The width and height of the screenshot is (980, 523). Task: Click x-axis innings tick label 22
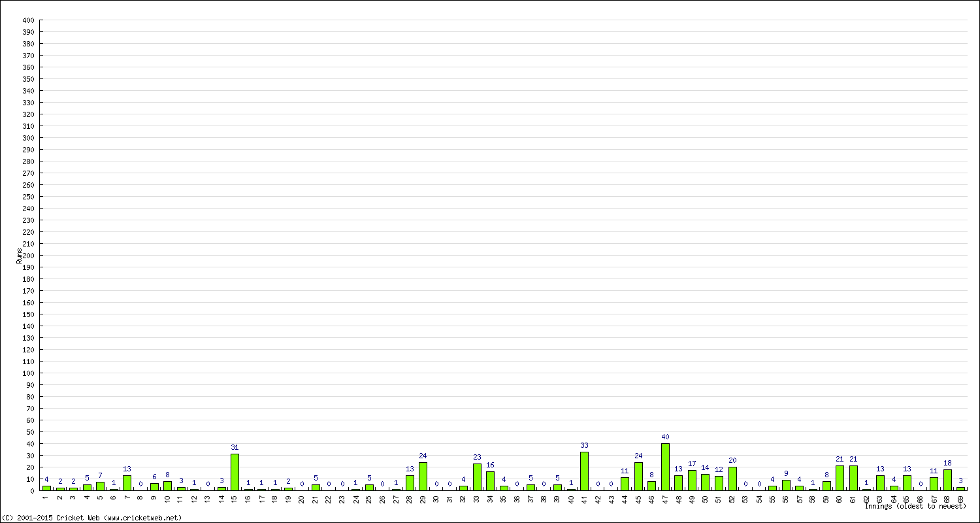pyautogui.click(x=329, y=499)
